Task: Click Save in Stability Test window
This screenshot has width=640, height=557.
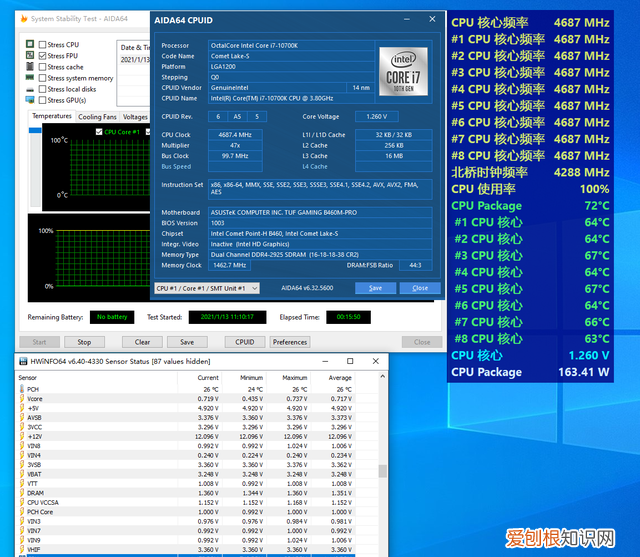Action: [187, 342]
